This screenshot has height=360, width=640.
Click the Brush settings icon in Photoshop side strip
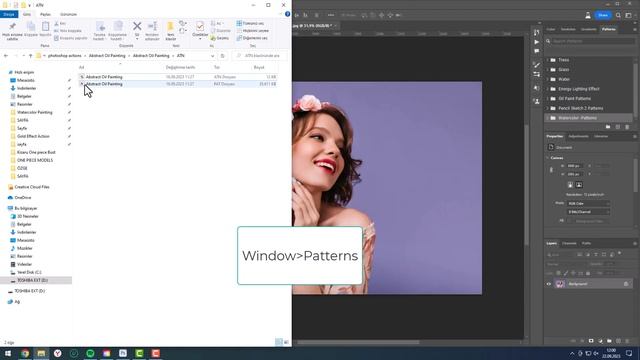536,65
